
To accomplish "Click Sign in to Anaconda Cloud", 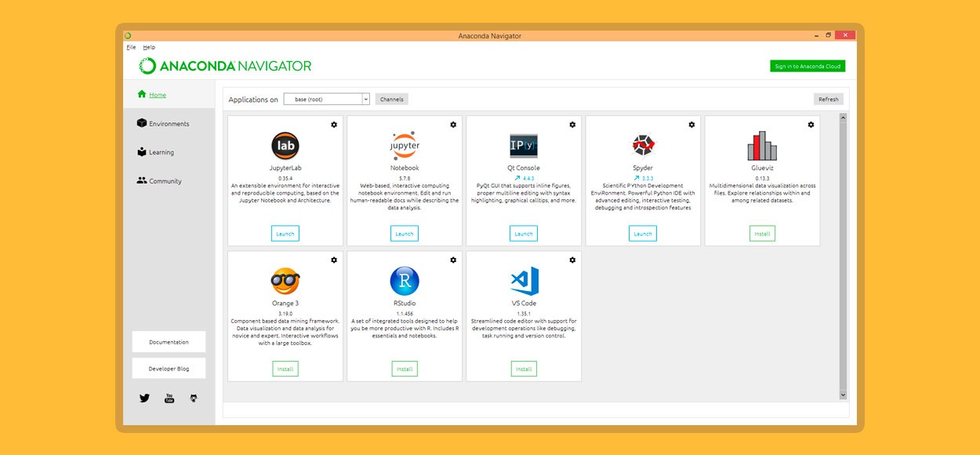I will 808,66.
